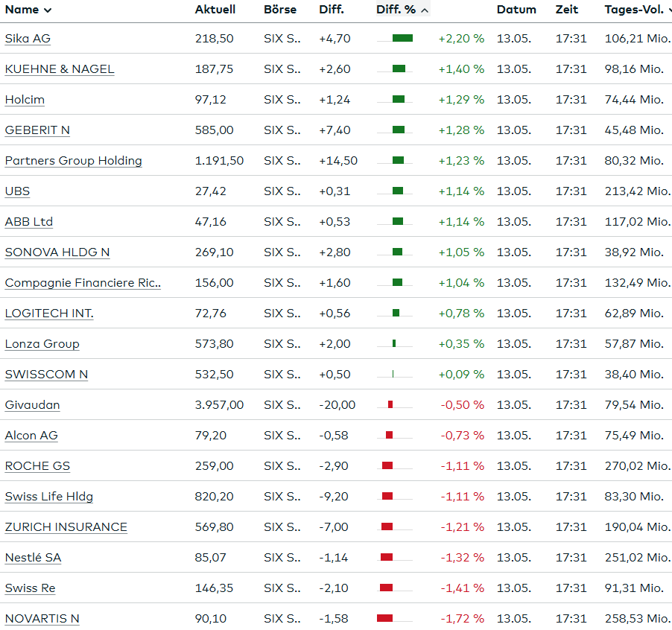The height and width of the screenshot is (630, 672).
Task: Open LOGITECH INT. stock link
Action: (x=49, y=314)
